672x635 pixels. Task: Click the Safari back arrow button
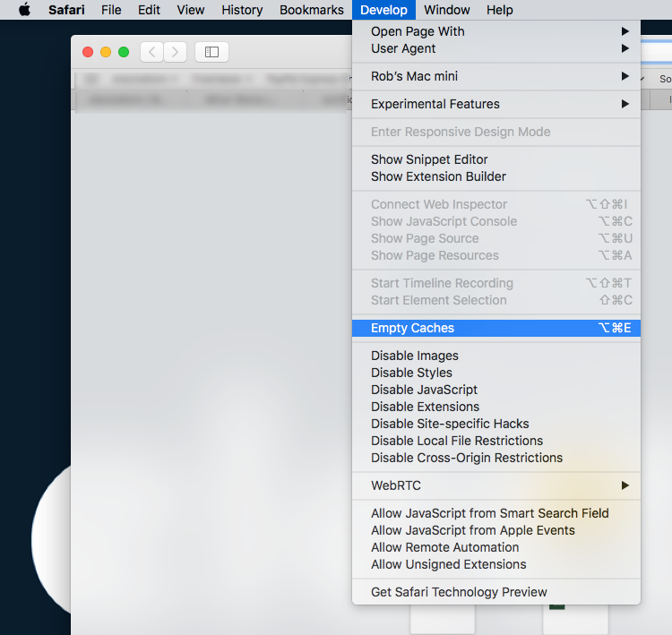(x=151, y=52)
